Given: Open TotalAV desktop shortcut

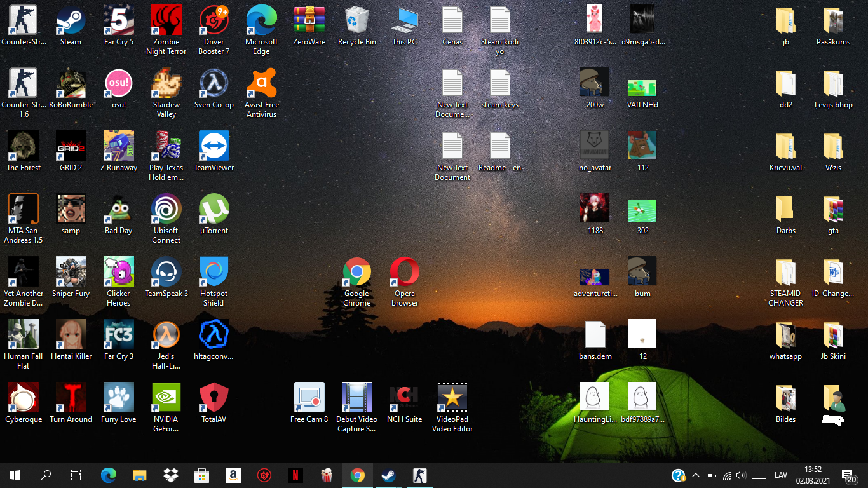Looking at the screenshot, I should point(214,403).
